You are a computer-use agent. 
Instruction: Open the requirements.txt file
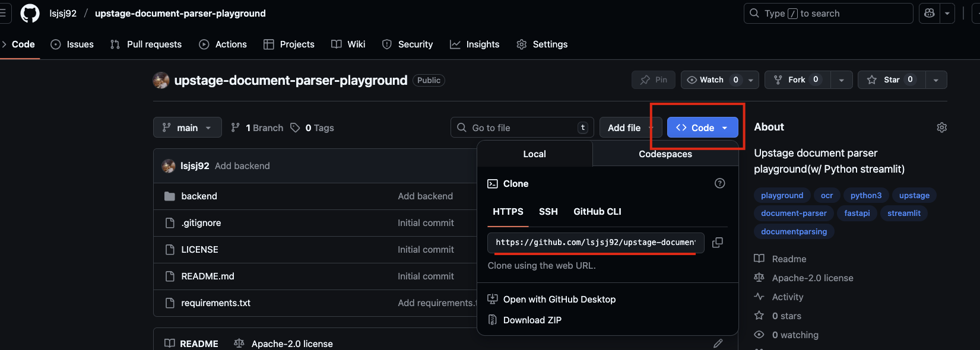click(216, 303)
